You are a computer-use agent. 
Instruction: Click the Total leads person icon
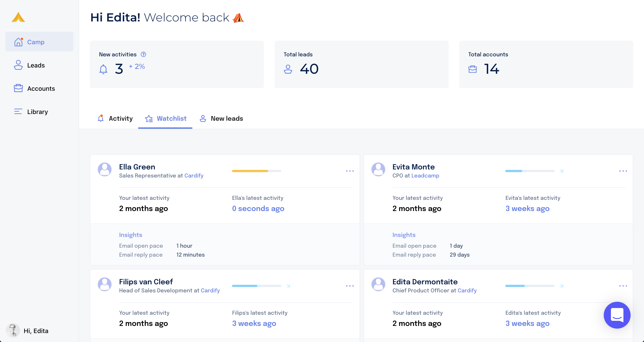pyautogui.click(x=288, y=69)
